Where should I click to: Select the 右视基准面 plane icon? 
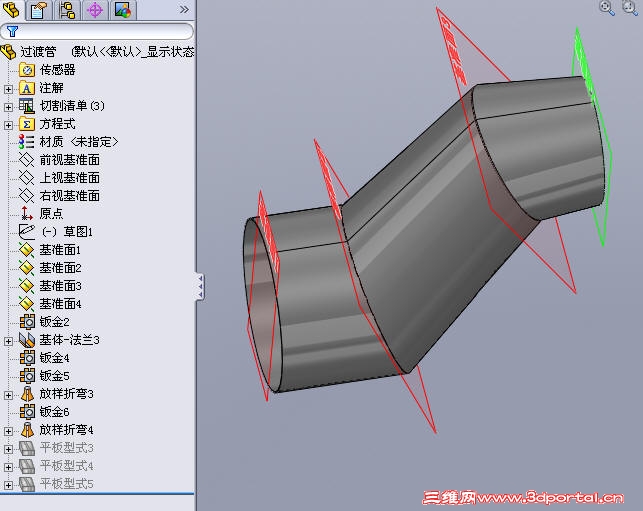[27, 196]
